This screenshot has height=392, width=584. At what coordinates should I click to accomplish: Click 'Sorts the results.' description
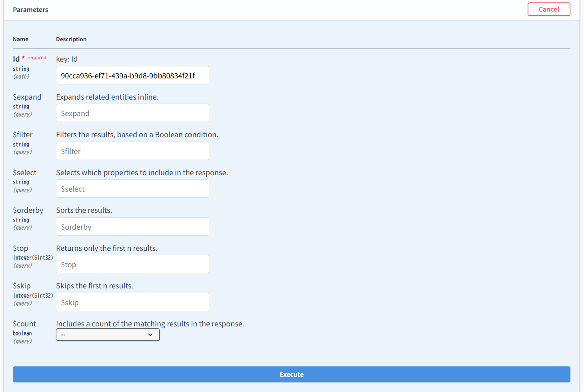click(x=84, y=210)
